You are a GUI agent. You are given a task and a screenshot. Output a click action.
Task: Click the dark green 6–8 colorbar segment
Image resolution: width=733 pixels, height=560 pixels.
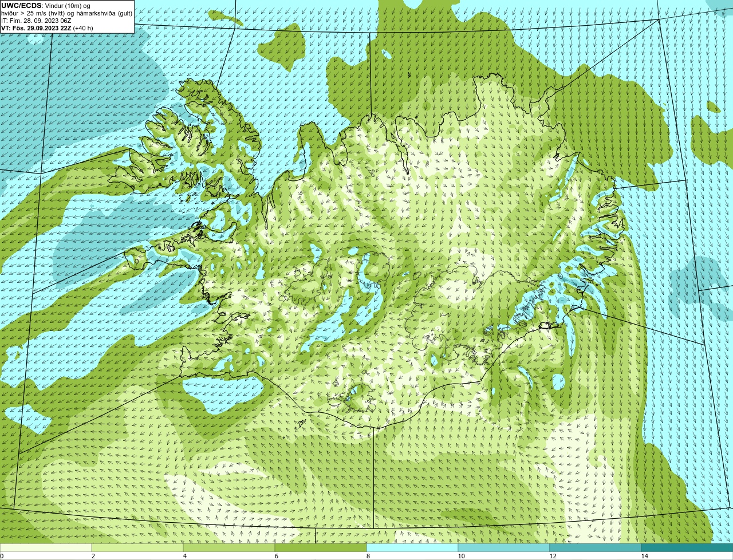click(321, 547)
